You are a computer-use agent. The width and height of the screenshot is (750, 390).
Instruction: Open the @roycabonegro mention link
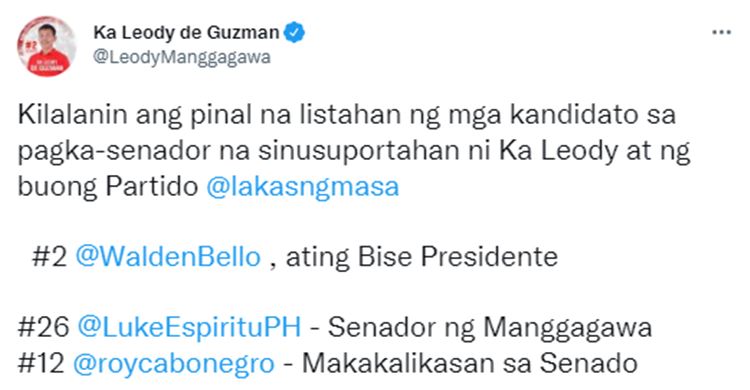tap(174, 364)
